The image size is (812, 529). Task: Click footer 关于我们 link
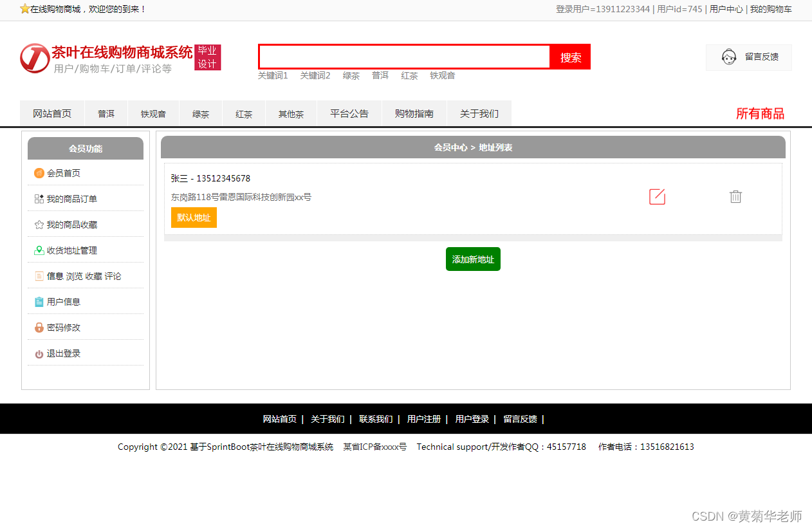[328, 419]
